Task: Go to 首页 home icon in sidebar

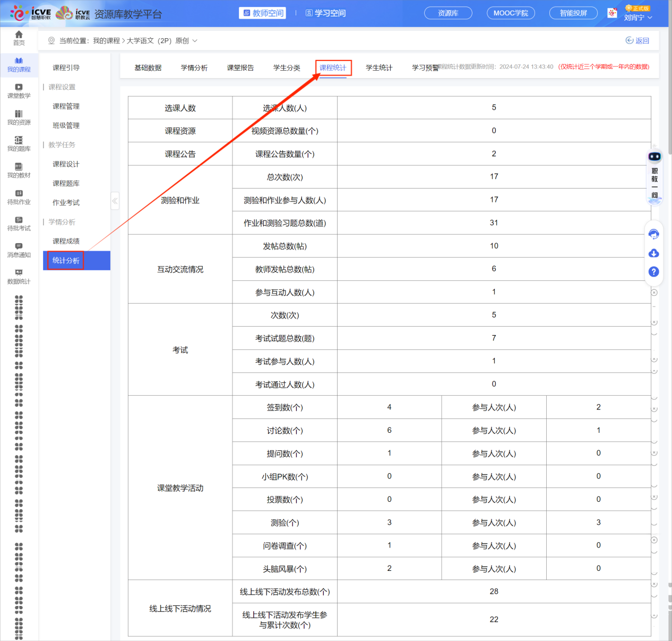Action: coord(19,38)
